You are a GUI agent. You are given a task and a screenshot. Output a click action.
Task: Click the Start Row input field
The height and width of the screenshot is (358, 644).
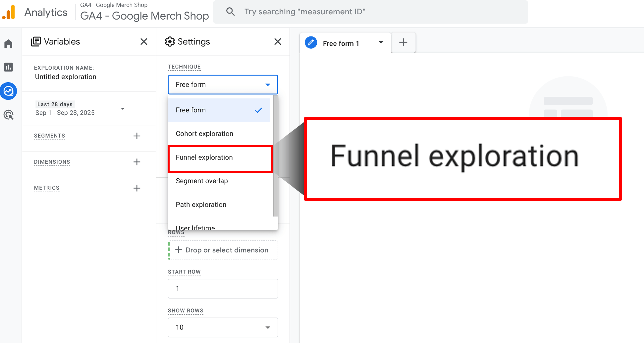(x=223, y=288)
